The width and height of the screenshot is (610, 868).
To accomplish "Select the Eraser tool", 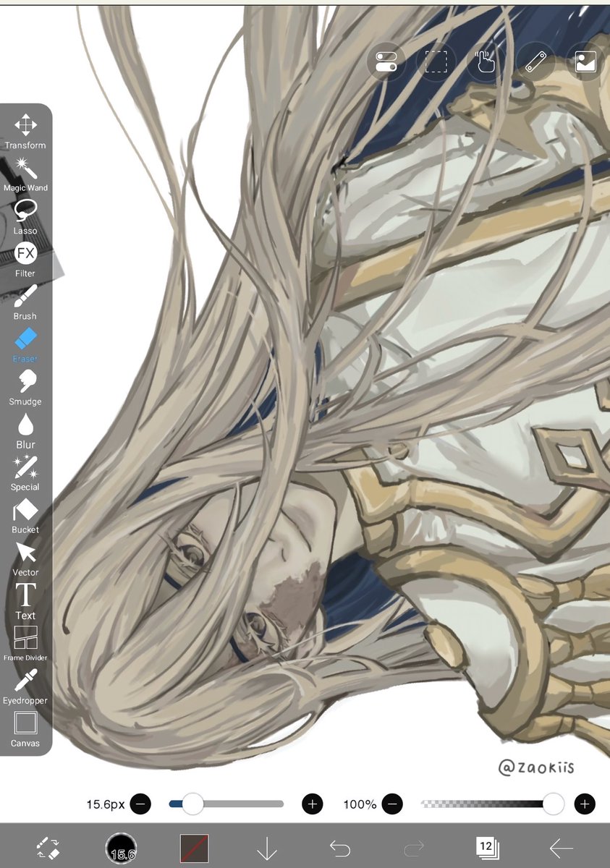I will 25,345.
